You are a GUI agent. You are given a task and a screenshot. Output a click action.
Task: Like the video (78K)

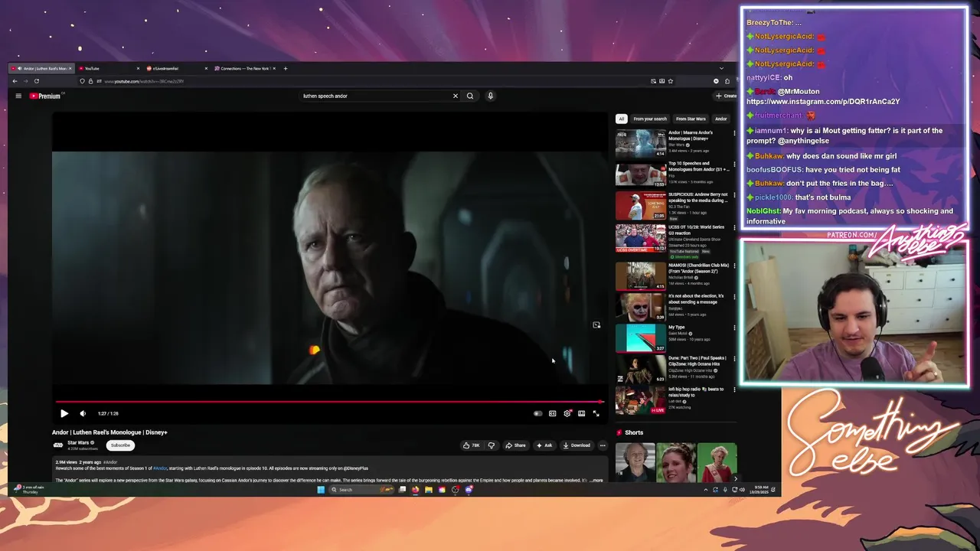[x=471, y=445]
